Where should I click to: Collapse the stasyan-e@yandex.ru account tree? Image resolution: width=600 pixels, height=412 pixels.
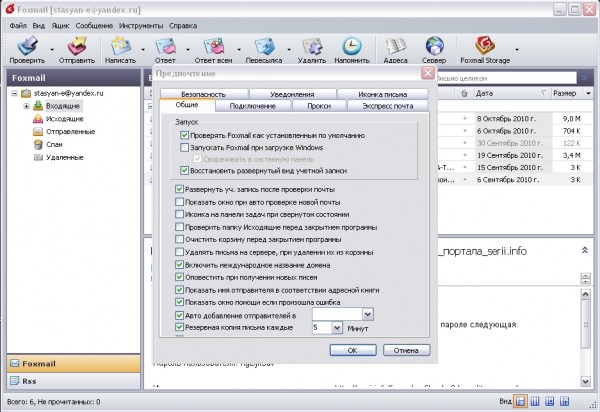14,93
